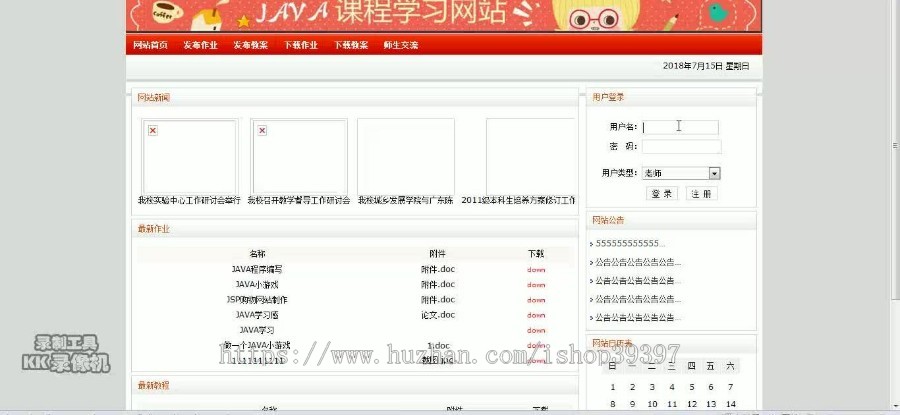
Task: Focus the 密码 password field
Action: 681,146
